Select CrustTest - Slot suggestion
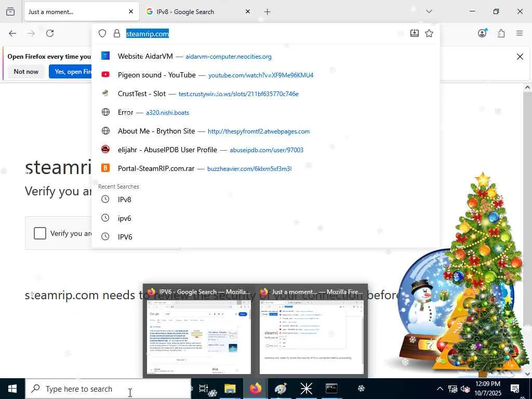The width and height of the screenshot is (532, 399). 265,94
